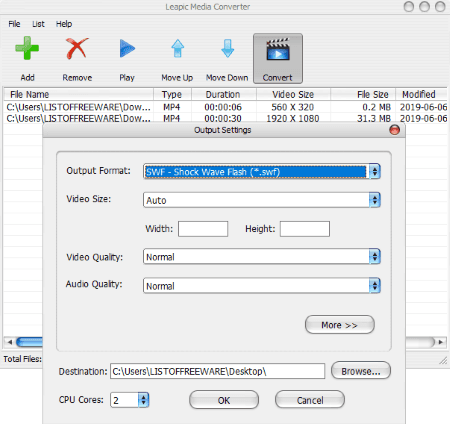Open the File menu
This screenshot has width=450, height=424.
pyautogui.click(x=14, y=24)
